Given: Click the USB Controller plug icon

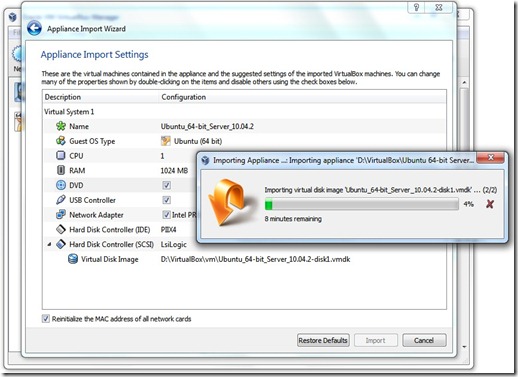Looking at the screenshot, I should (x=61, y=200).
